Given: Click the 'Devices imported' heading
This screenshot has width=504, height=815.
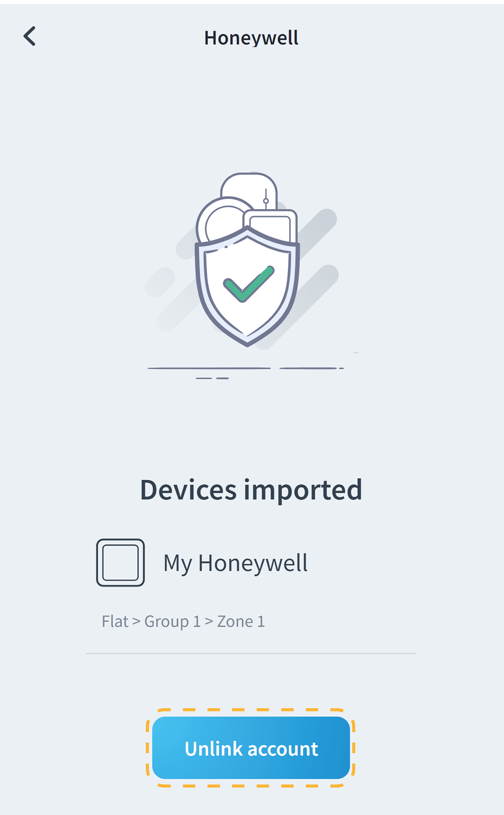Looking at the screenshot, I should point(251,490).
